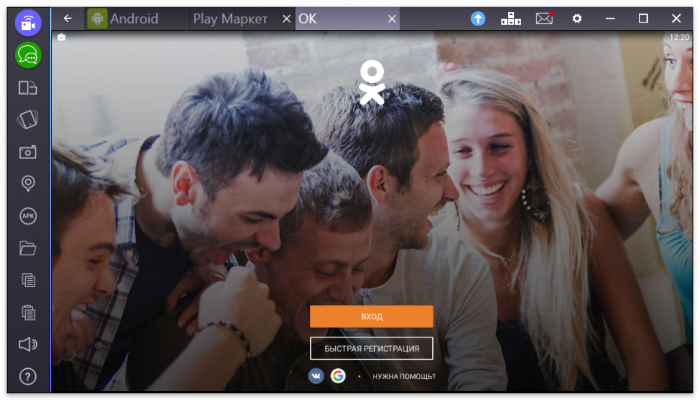
Task: Click the APK install icon
Action: [x=28, y=215]
